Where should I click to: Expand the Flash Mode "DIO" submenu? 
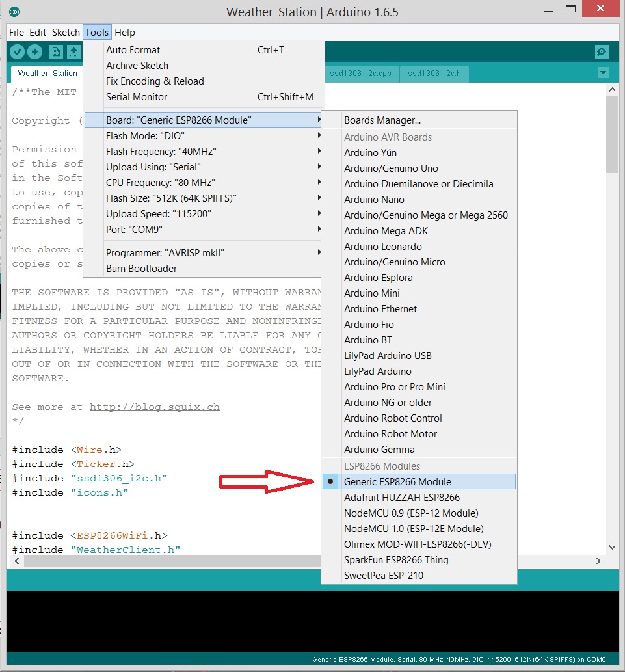(x=203, y=136)
